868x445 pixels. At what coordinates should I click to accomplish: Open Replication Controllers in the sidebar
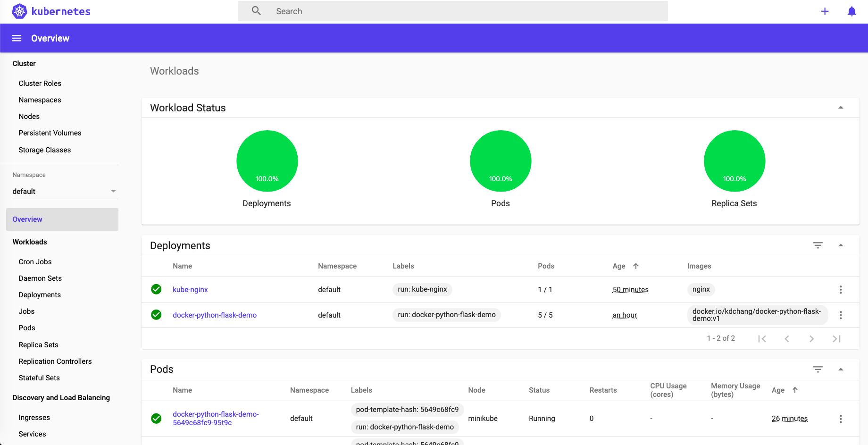coord(55,361)
